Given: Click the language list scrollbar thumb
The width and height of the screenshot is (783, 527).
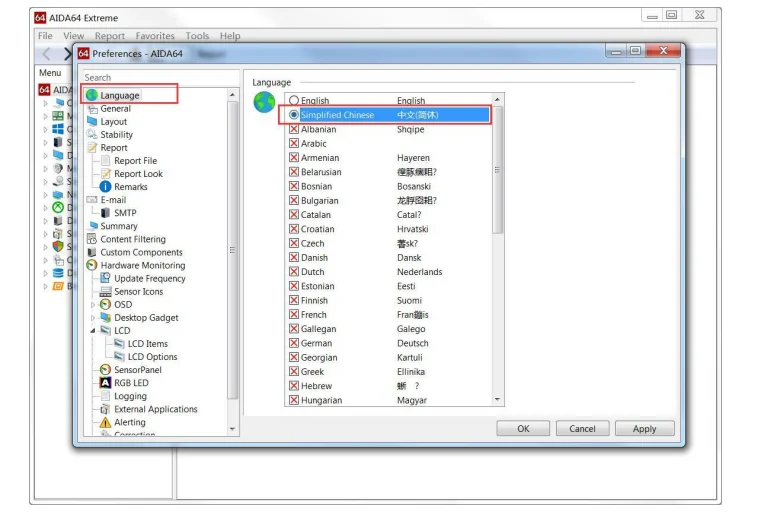Looking at the screenshot, I should pos(497,170).
